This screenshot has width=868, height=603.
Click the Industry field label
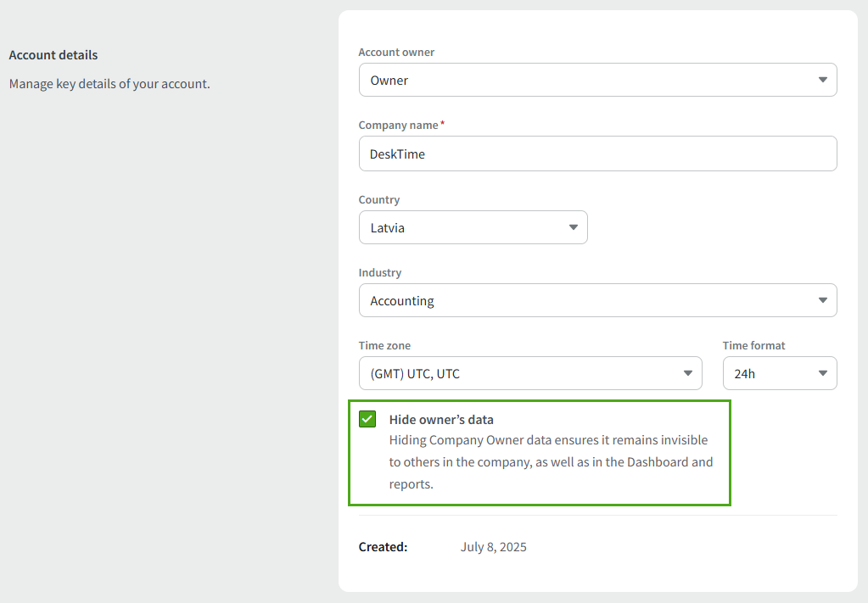click(380, 273)
